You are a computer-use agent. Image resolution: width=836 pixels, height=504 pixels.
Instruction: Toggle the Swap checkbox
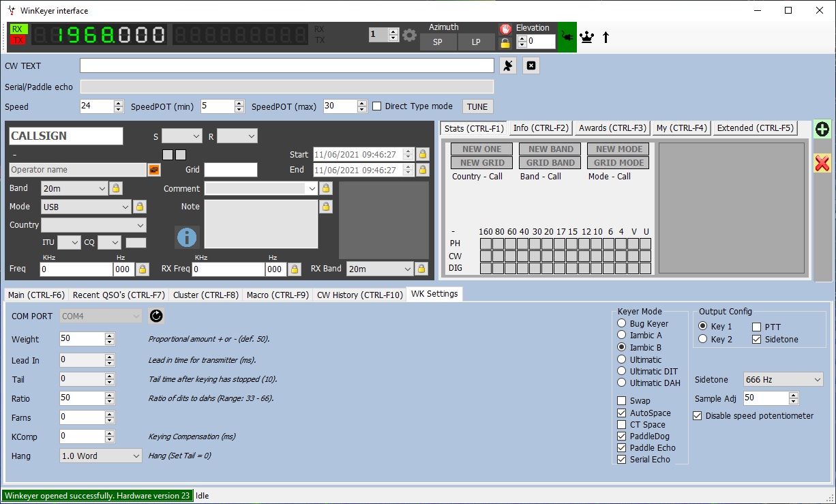tap(621, 401)
